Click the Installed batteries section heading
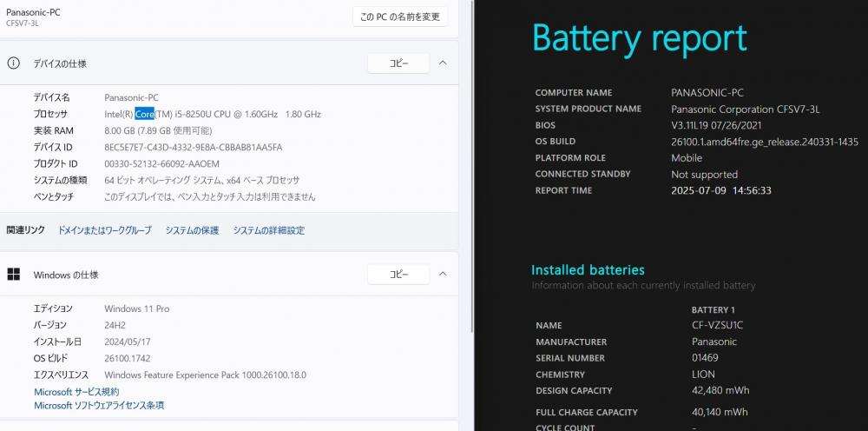Screen dimensions: 868x431 588,270
